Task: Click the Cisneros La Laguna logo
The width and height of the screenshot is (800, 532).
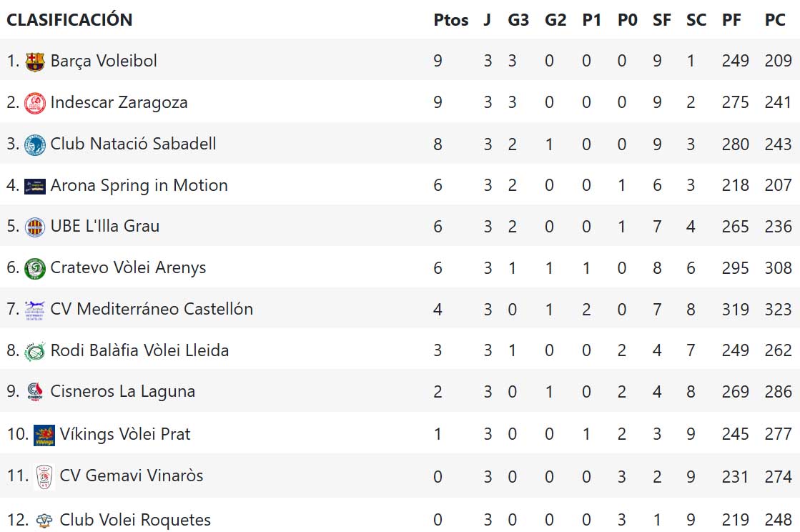Action: [x=34, y=392]
